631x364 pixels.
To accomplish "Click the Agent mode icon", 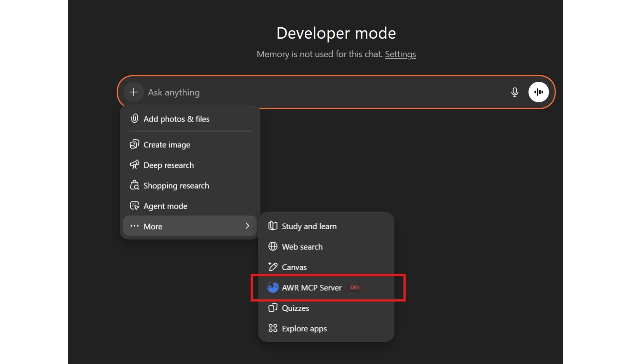I will click(134, 206).
